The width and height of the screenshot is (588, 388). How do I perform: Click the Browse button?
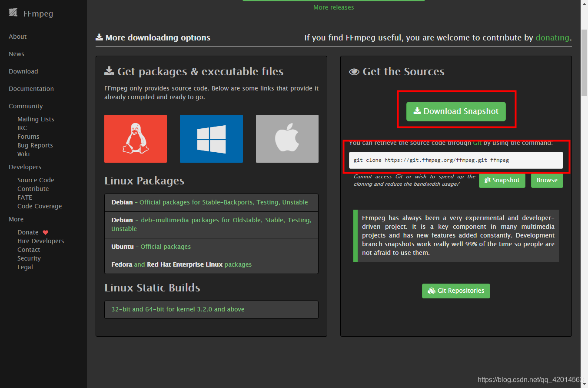pyautogui.click(x=547, y=180)
